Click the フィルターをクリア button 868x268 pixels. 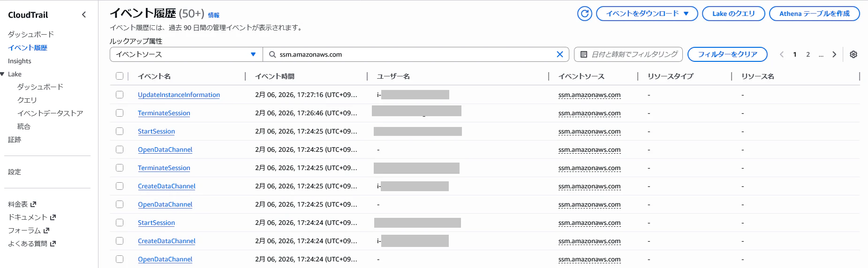(727, 54)
